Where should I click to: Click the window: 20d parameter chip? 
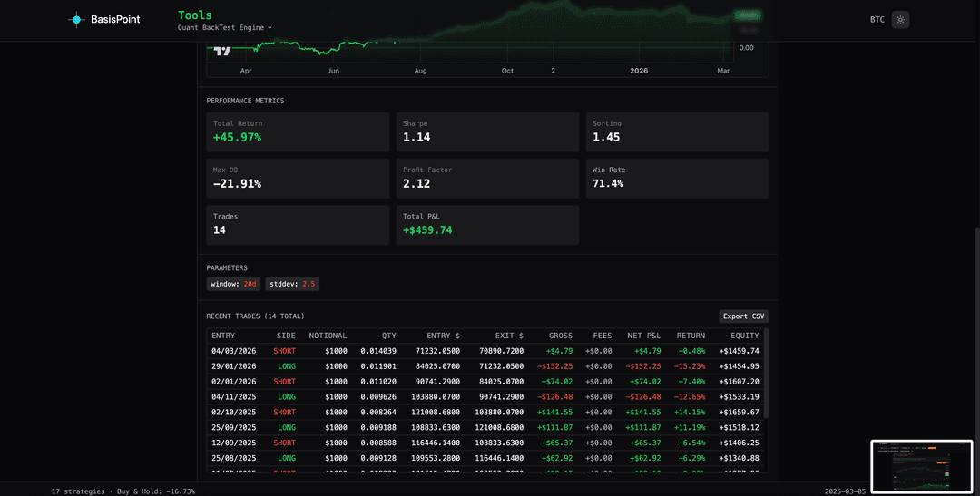click(x=234, y=284)
